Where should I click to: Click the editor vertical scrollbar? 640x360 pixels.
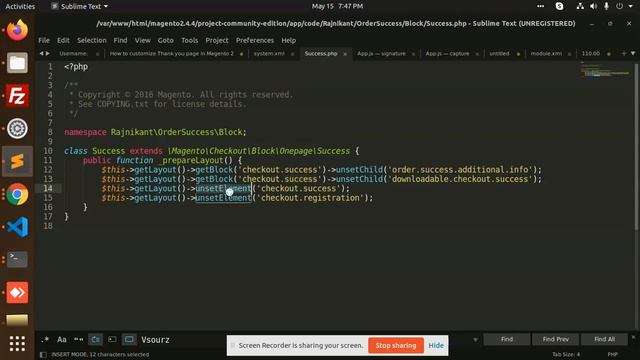[636, 147]
